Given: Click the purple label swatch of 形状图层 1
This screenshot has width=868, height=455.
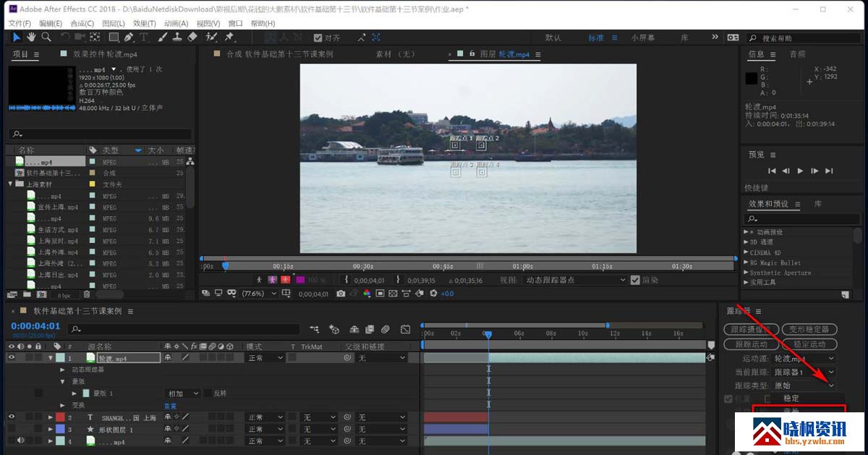Looking at the screenshot, I should tap(60, 429).
